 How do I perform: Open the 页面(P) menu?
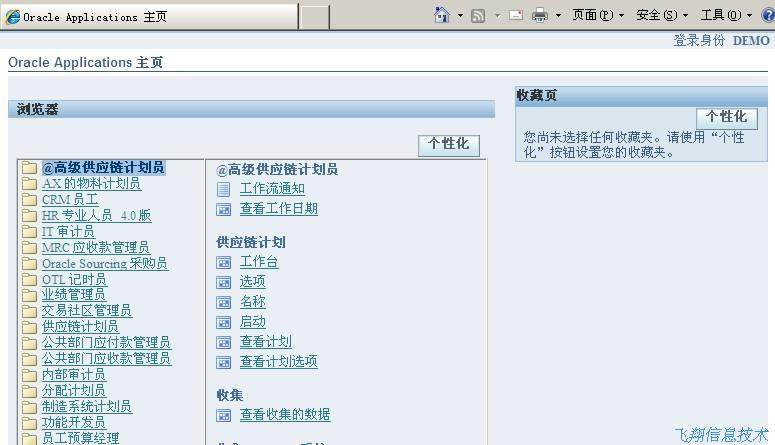coord(598,15)
